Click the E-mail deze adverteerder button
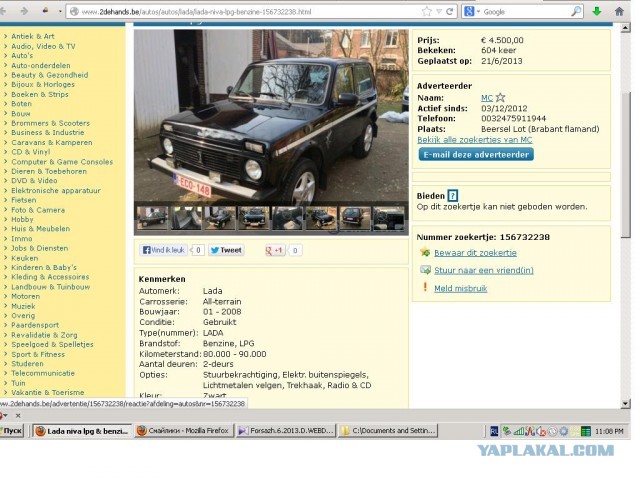 (x=476, y=155)
